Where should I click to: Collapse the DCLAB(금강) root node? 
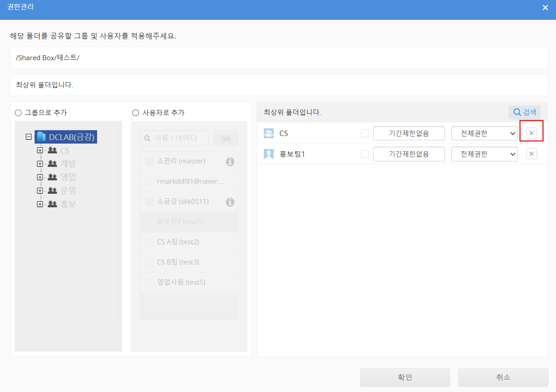(29, 137)
